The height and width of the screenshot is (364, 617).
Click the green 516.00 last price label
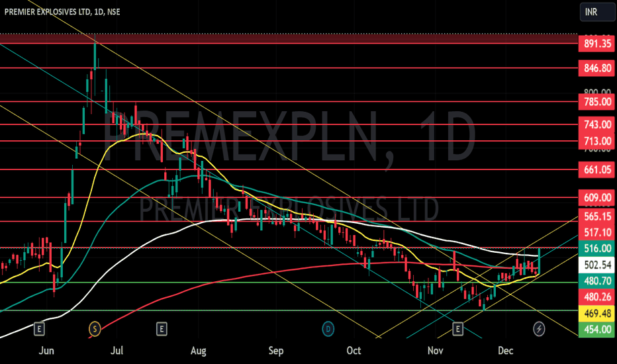(x=596, y=248)
